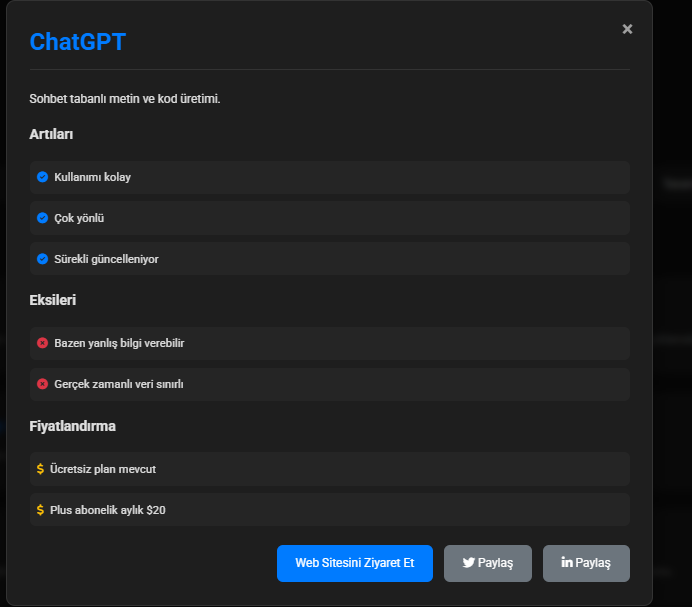Select the 'Kullanımı kolay' text
The width and height of the screenshot is (692, 607).
[92, 177]
